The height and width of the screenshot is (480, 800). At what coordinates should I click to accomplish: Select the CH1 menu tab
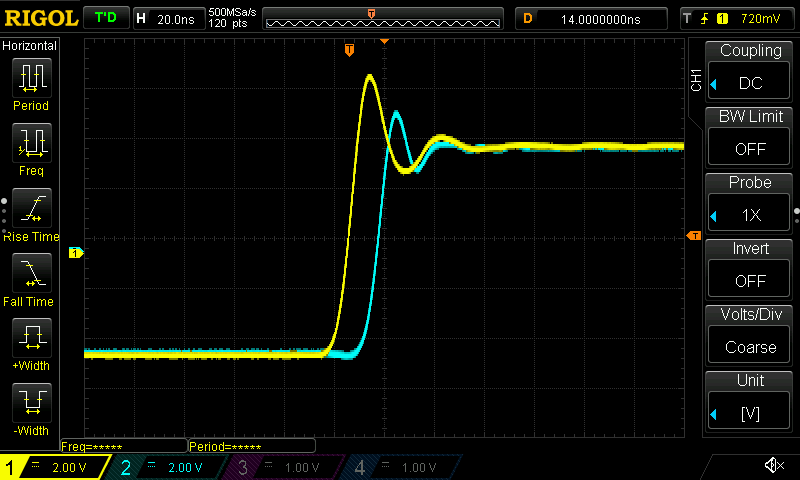point(696,80)
